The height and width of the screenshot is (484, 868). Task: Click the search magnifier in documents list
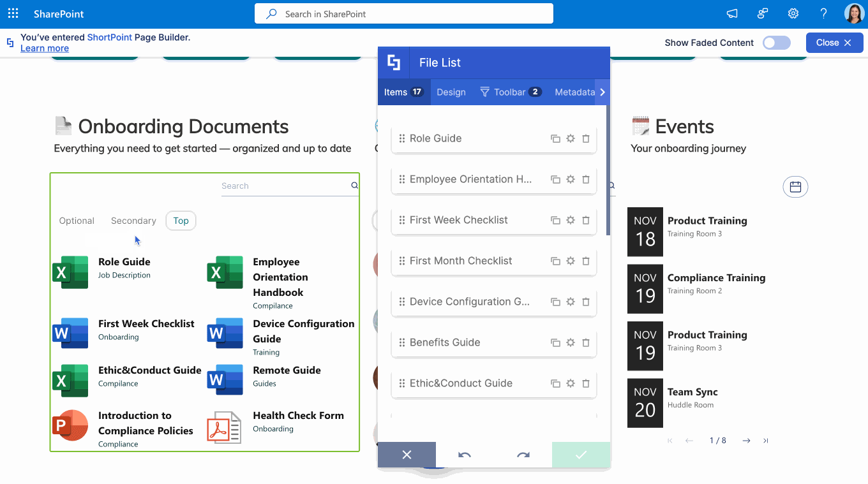coord(355,186)
